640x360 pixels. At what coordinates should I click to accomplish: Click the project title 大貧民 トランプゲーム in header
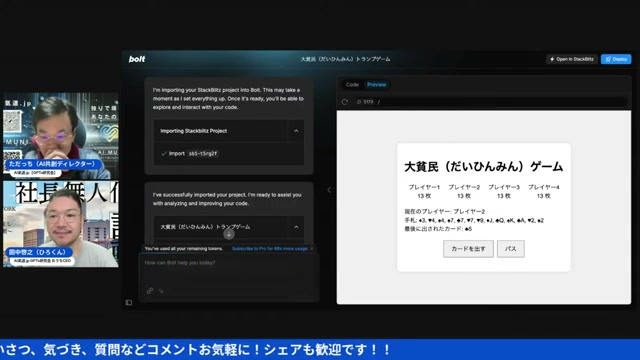(x=345, y=59)
